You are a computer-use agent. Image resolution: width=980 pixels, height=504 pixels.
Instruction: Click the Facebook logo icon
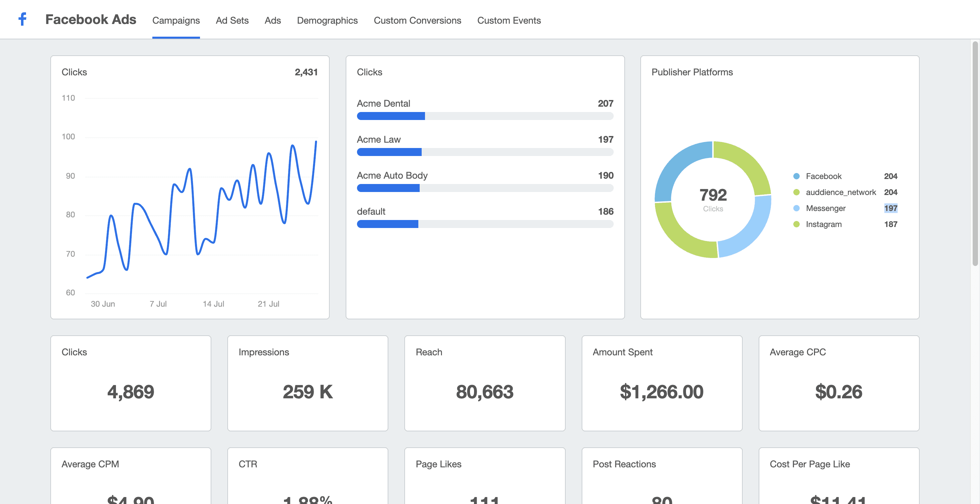point(23,19)
